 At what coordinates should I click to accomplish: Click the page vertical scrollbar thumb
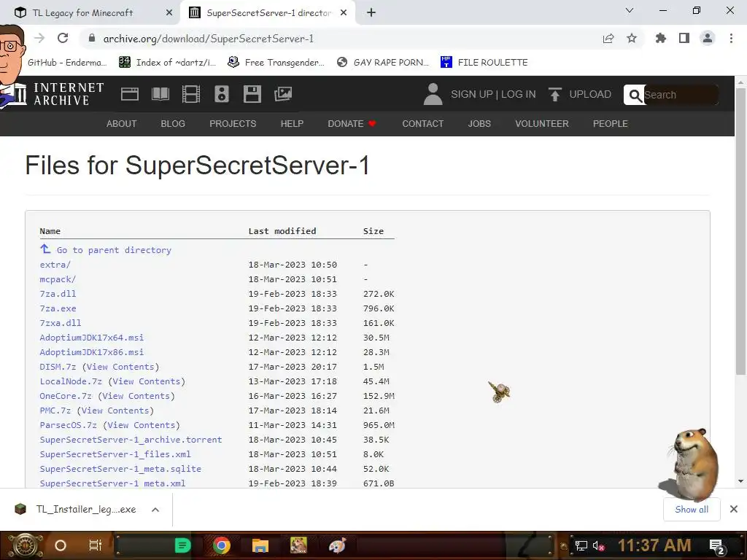(x=740, y=231)
